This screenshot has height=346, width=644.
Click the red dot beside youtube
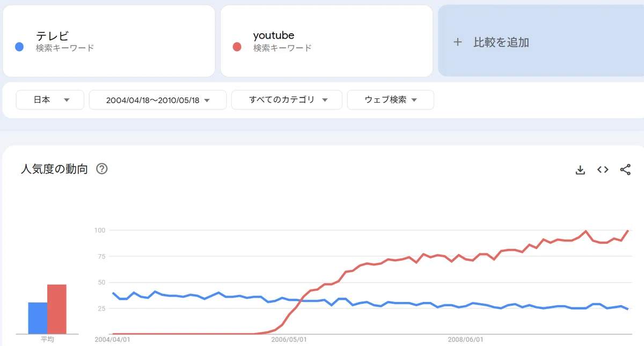click(237, 47)
